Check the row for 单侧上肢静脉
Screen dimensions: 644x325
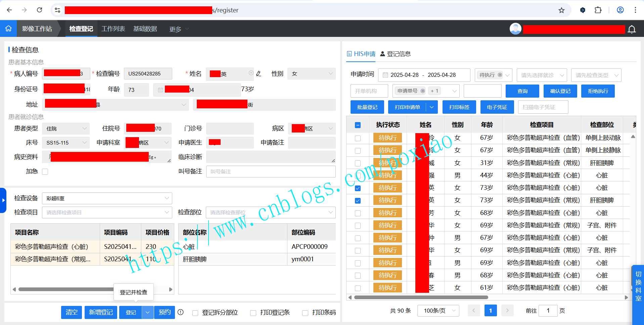(358, 151)
